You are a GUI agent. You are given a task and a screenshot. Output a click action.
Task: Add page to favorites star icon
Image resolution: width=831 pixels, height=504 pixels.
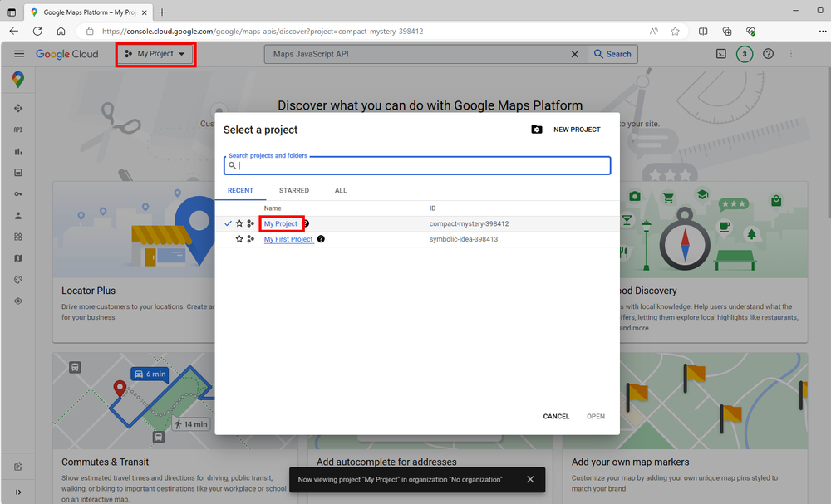tap(675, 32)
